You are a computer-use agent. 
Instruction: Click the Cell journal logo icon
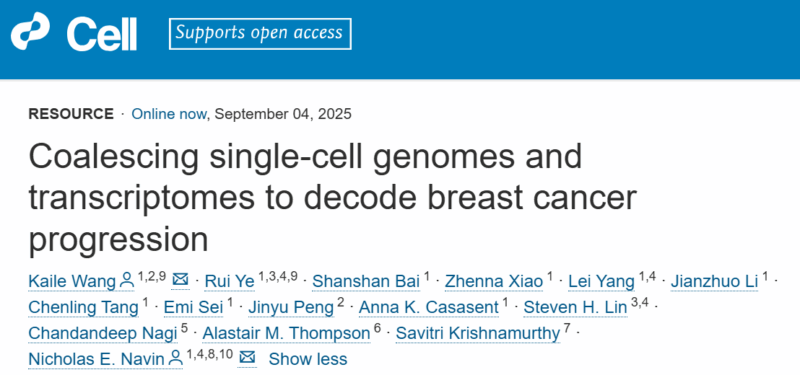point(30,32)
